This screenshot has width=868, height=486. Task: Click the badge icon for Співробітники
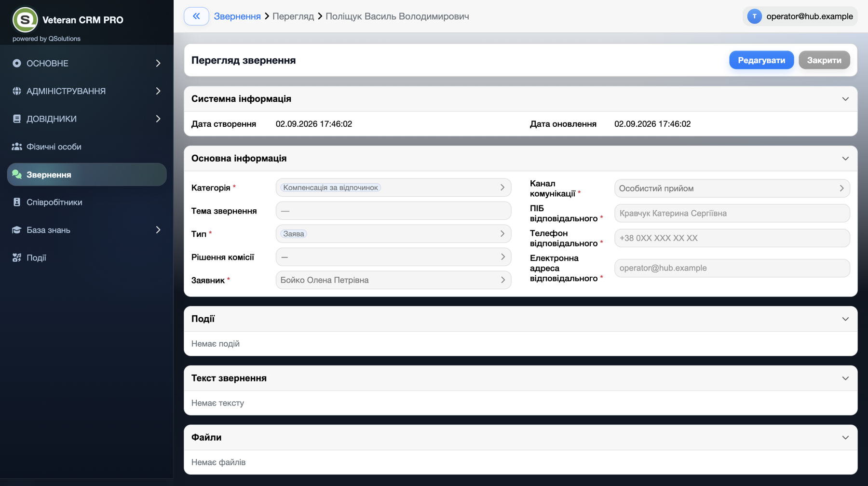[x=17, y=202]
